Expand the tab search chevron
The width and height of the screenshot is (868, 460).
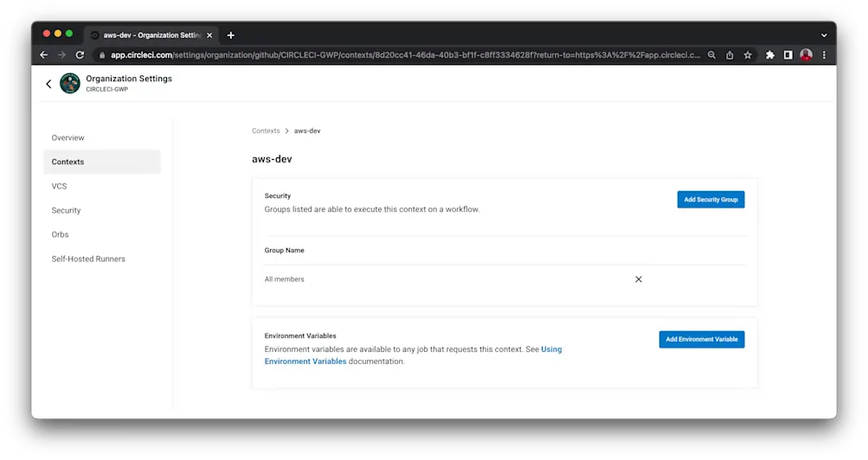824,35
